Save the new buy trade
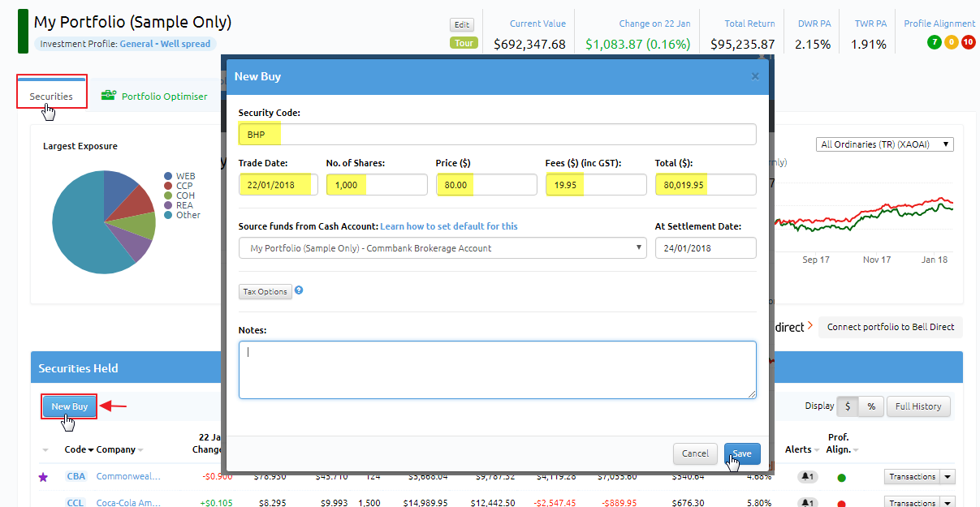 (742, 453)
